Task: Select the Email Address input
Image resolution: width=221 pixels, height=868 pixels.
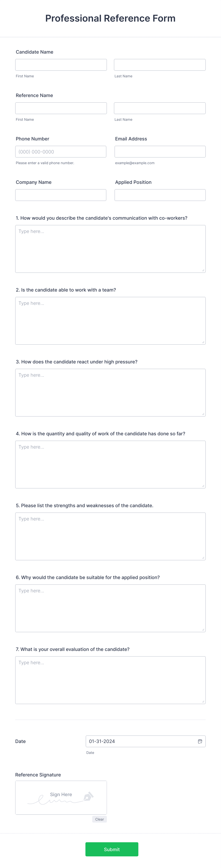Action: pos(160,152)
